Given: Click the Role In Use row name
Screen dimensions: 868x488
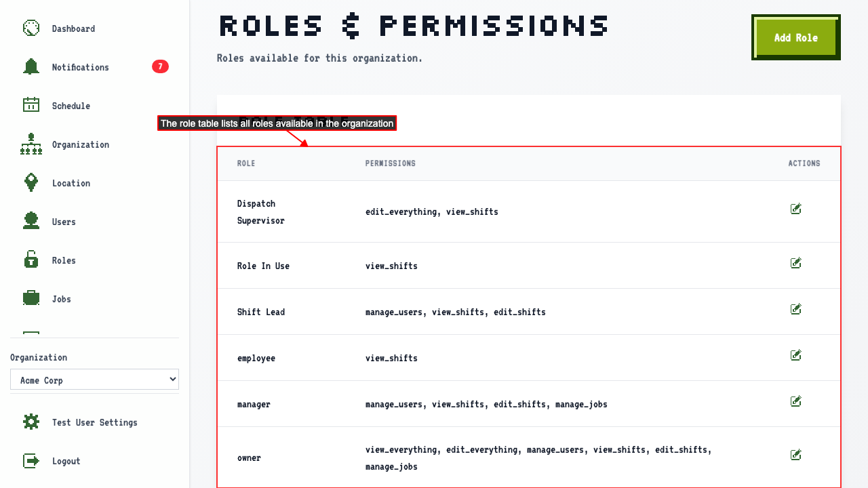Looking at the screenshot, I should pyautogui.click(x=263, y=266).
